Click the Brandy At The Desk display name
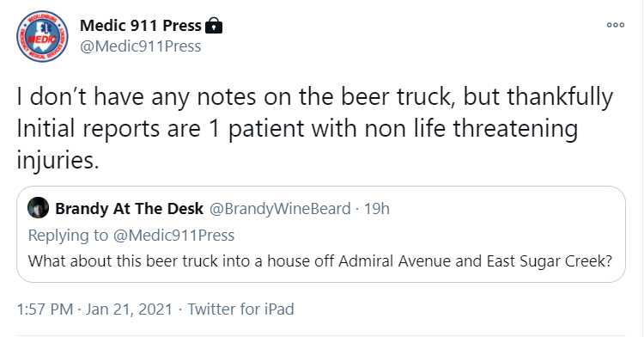This screenshot has width=644, height=337. tap(130, 208)
